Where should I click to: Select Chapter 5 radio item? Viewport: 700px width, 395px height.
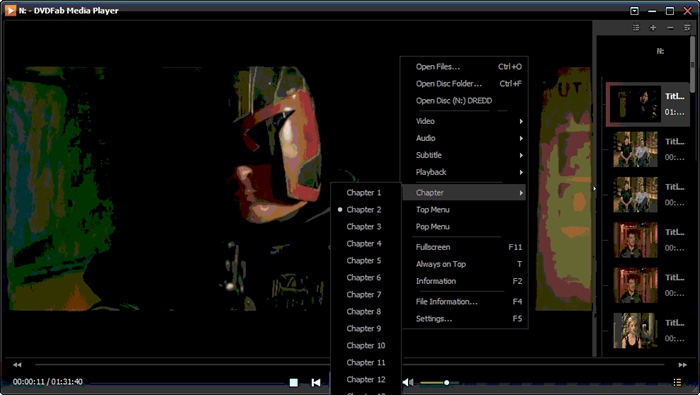coord(366,261)
